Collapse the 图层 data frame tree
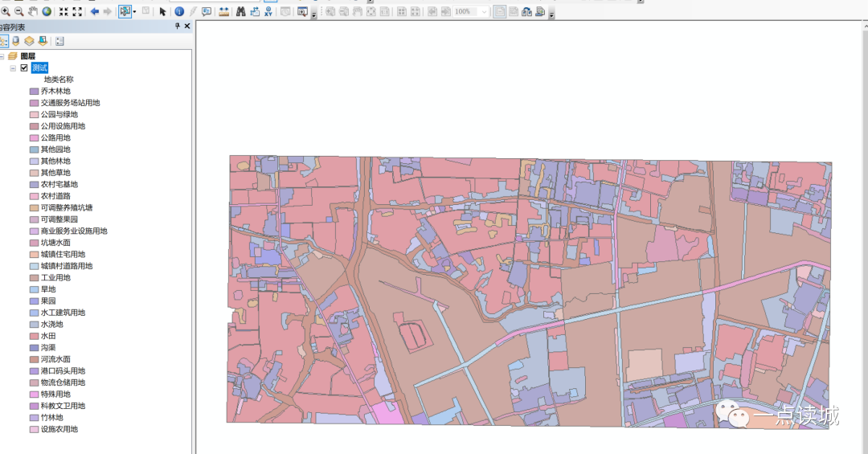Screen dimensions: 868x454 click(x=2, y=56)
